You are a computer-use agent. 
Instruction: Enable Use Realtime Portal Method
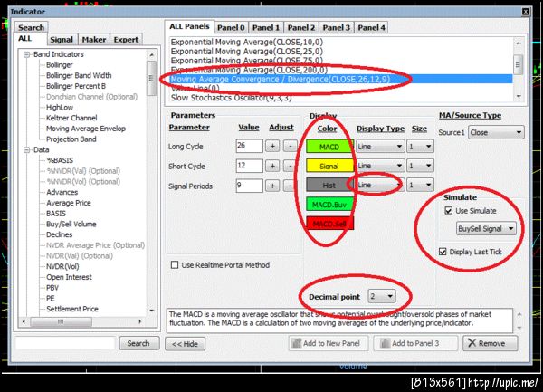pyautogui.click(x=175, y=265)
